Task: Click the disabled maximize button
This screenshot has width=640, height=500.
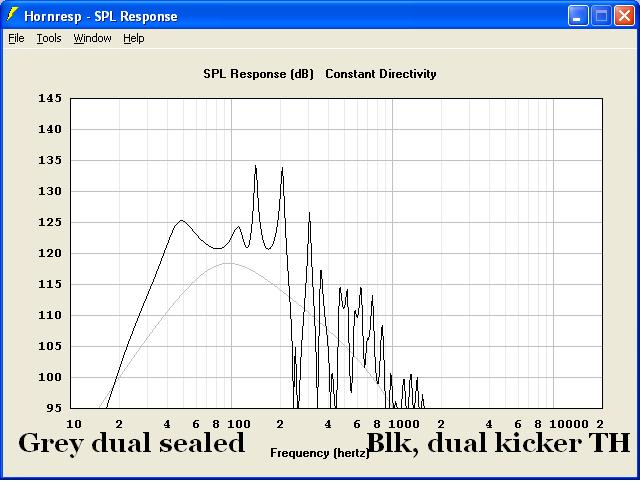Action: [601, 16]
